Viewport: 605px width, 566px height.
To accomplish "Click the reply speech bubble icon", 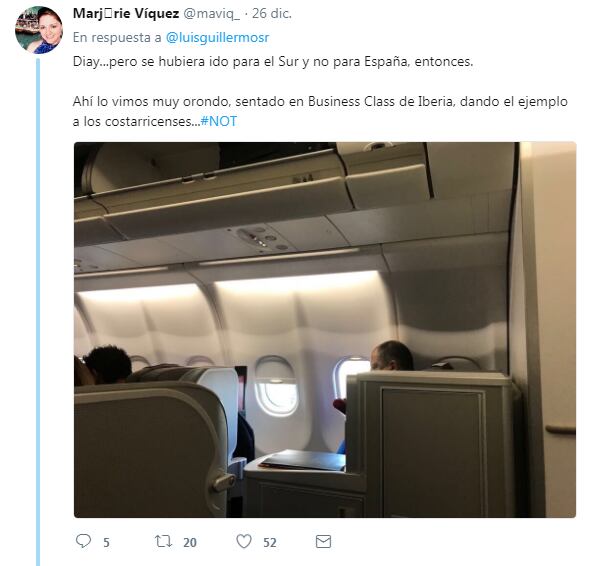I will click(x=83, y=541).
